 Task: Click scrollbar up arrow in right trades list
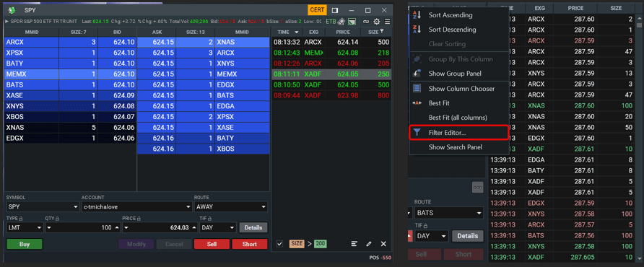point(639,19)
